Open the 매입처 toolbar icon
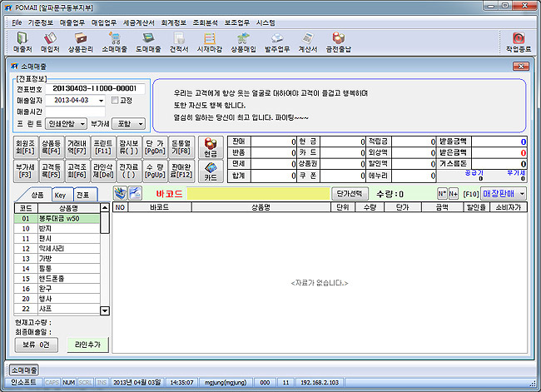The image size is (541, 392). [50, 42]
